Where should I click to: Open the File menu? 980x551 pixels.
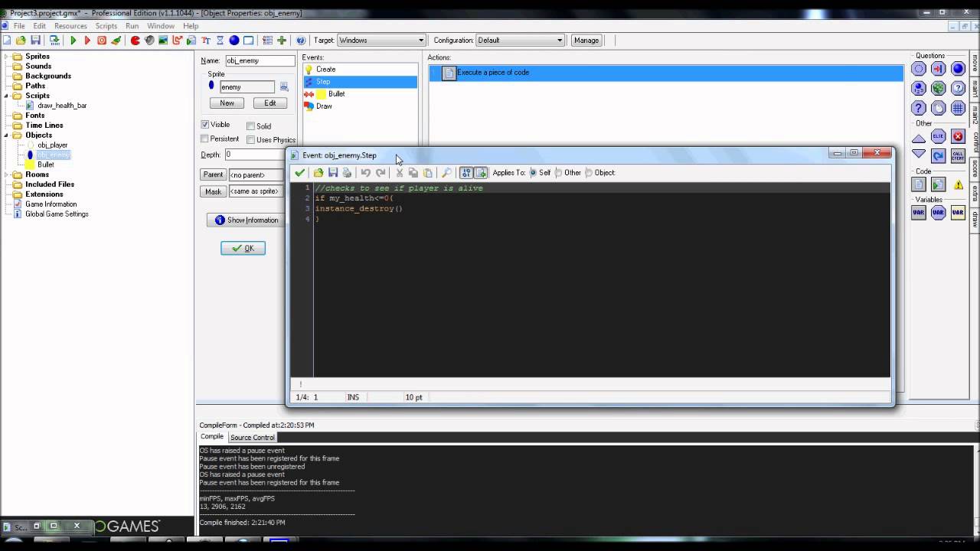tap(19, 26)
